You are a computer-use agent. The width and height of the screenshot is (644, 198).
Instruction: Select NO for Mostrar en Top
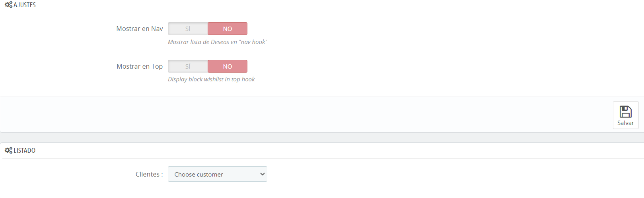tap(228, 66)
